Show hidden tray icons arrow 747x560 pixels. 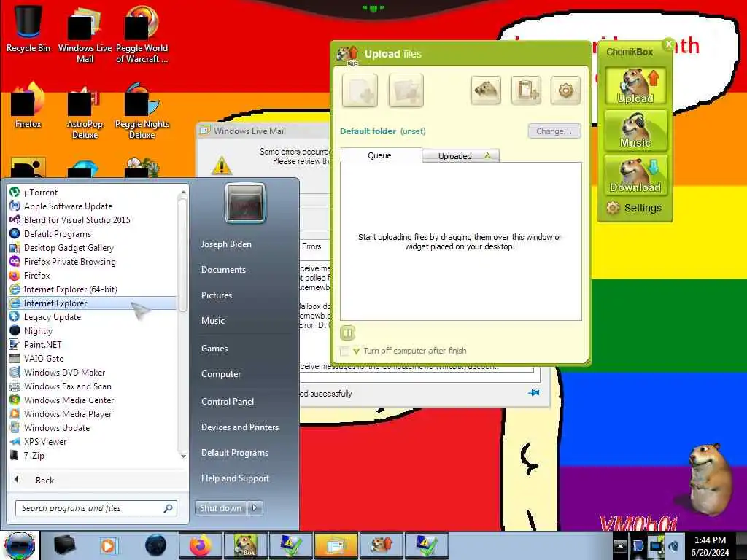[620, 545]
